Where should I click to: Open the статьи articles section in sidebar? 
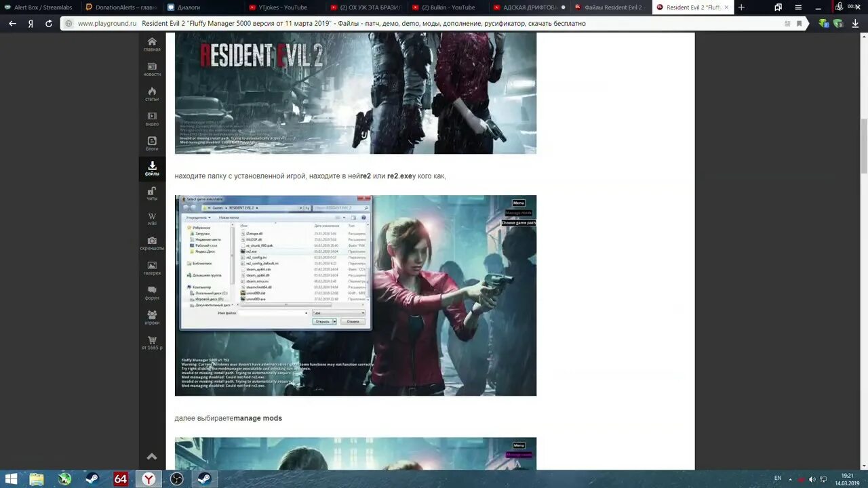152,94
